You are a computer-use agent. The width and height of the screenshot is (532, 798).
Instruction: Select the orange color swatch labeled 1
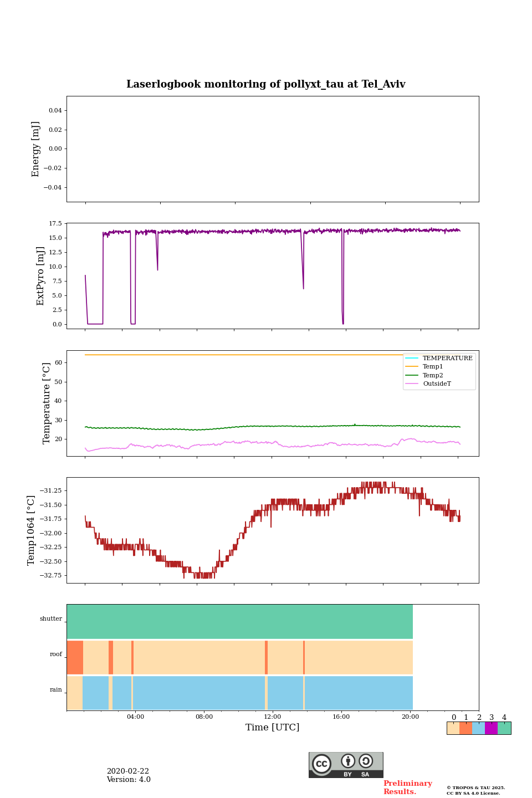465,728
